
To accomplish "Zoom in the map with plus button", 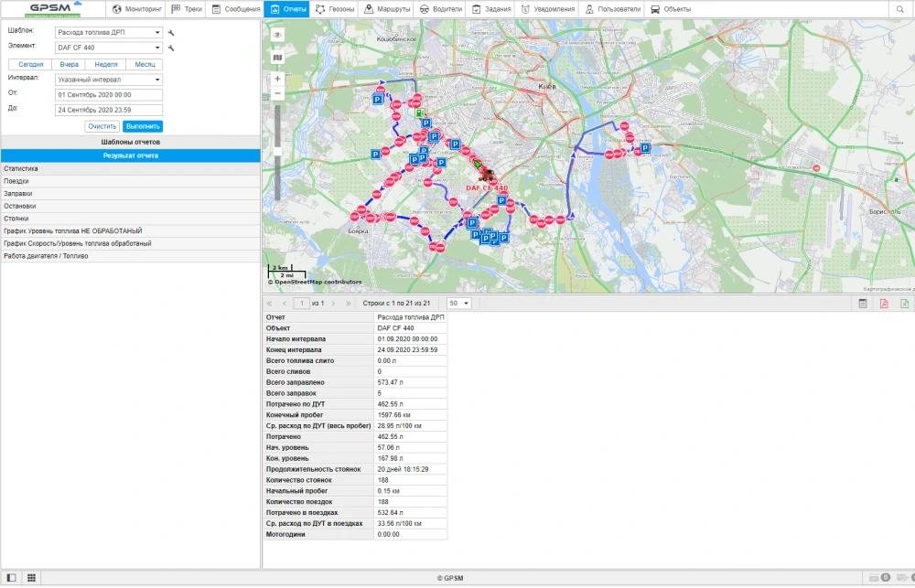I will (277, 79).
